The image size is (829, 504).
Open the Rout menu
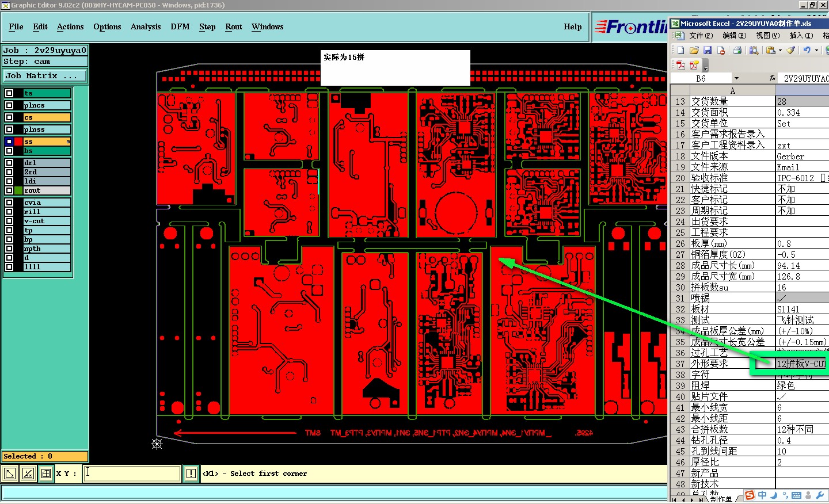(x=234, y=26)
